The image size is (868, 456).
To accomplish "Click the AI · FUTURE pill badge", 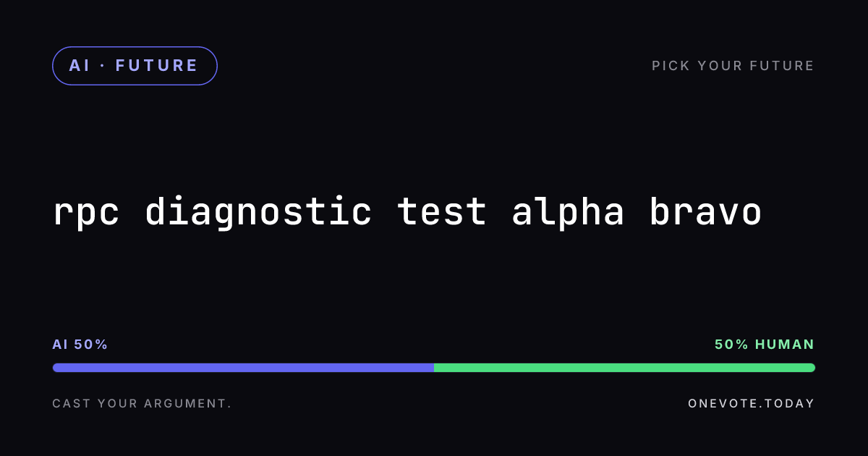I will pyautogui.click(x=135, y=66).
